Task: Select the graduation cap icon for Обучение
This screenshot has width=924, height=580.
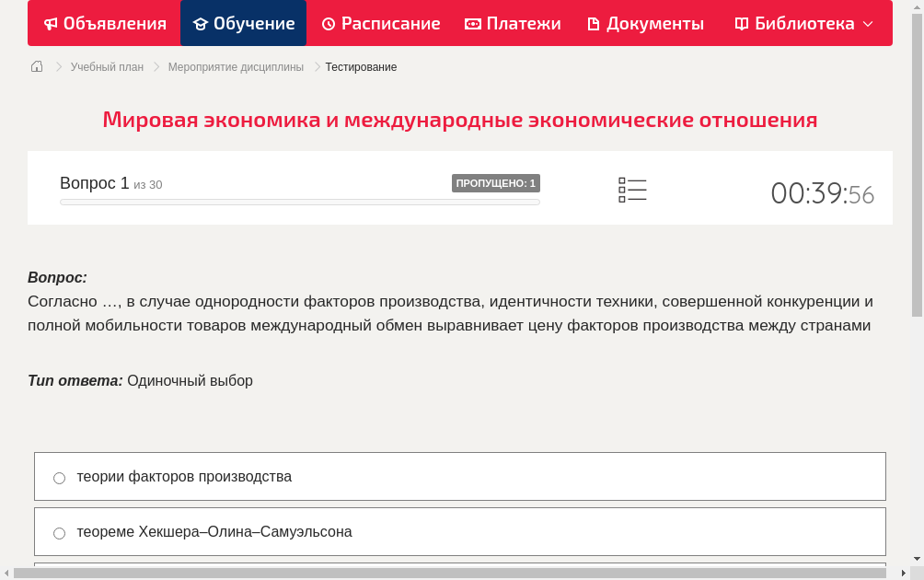Action: (x=200, y=23)
